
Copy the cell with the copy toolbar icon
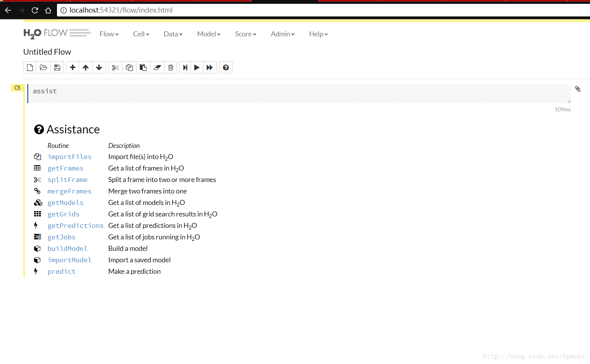[x=129, y=68]
